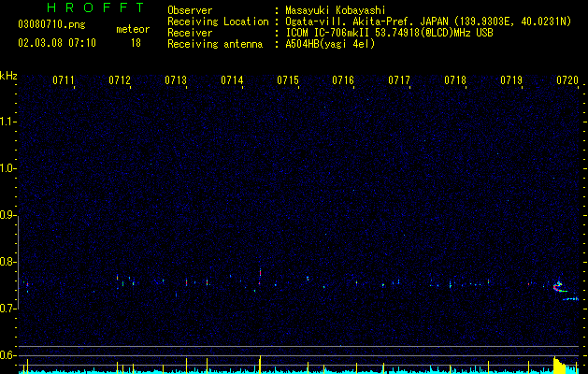Click the 0713 time marker
588x374 pixels.
(176, 79)
